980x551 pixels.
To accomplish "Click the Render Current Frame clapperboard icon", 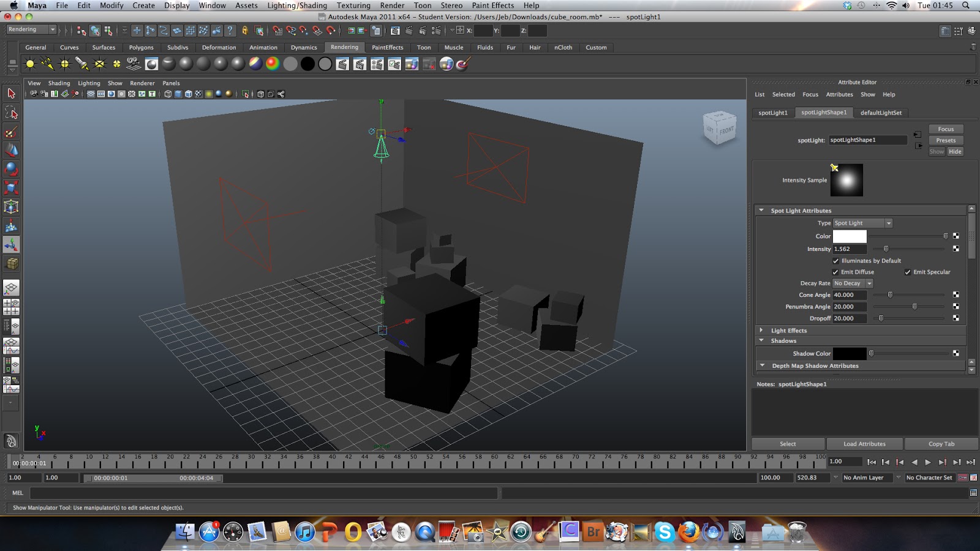I will click(x=342, y=64).
